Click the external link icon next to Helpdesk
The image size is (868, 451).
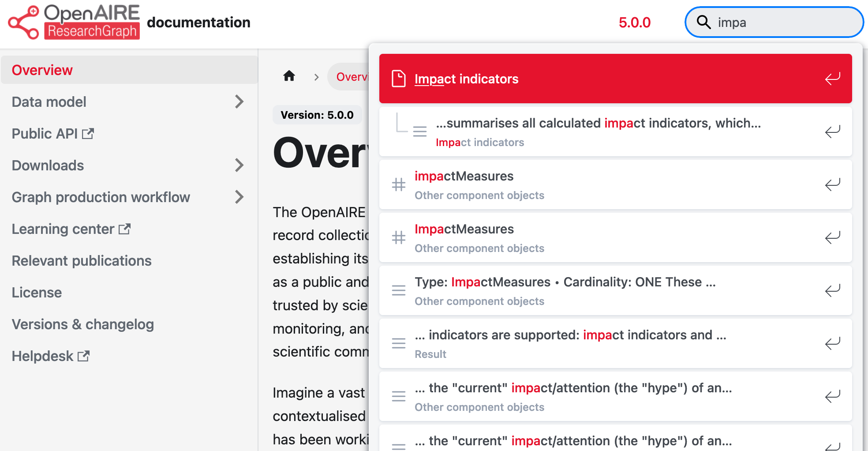84,356
